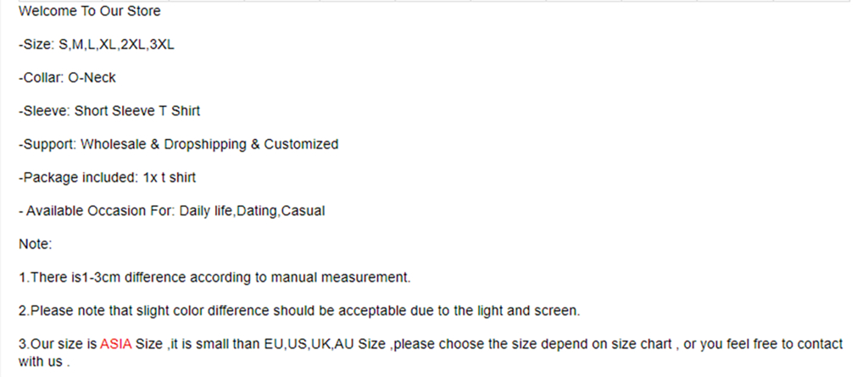
Task: Click "3XL" in the size list
Action: pos(162,45)
